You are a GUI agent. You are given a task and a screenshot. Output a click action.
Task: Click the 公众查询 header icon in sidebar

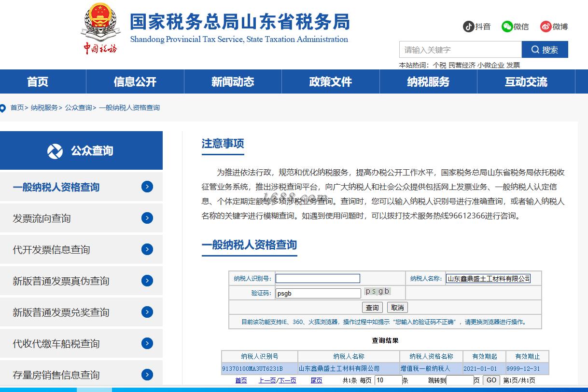55,151
